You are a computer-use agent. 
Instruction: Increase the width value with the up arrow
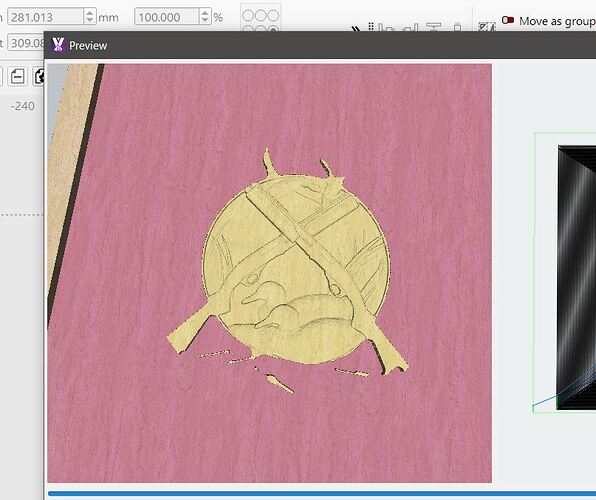(89, 13)
